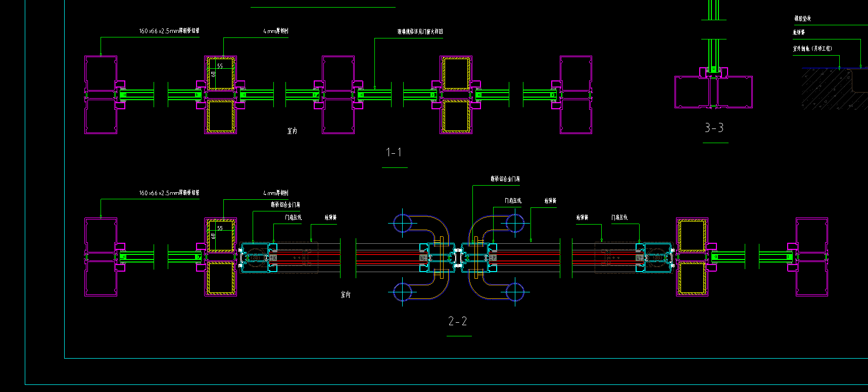This screenshot has width=868, height=392.
Task: Click the "室内" text in section 1-1
Action: tap(292, 130)
